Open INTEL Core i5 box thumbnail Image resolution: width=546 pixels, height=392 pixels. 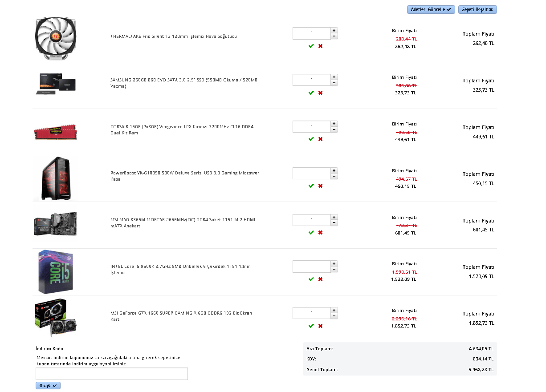[56, 272]
